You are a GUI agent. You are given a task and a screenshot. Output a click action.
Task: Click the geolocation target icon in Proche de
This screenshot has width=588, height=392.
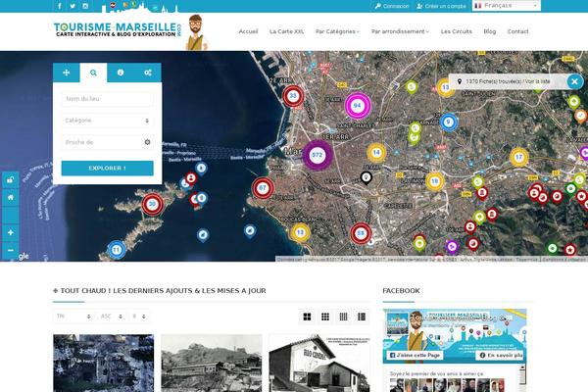pos(147,142)
